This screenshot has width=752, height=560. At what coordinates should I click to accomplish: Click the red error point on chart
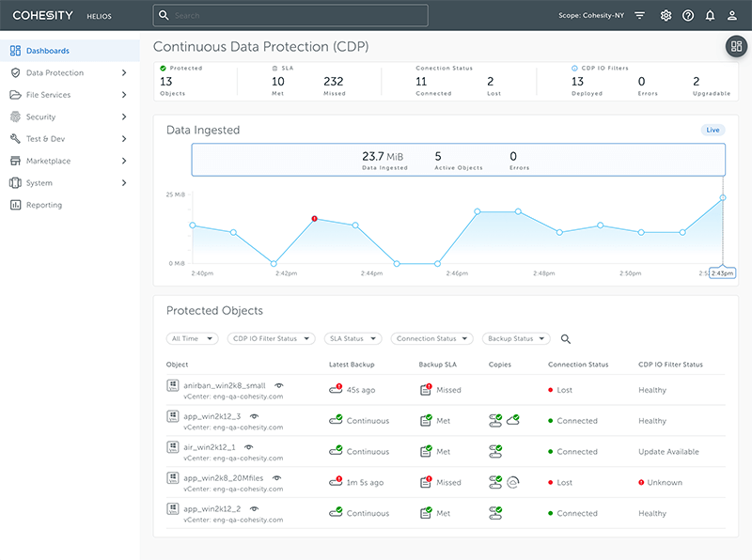pos(315,218)
